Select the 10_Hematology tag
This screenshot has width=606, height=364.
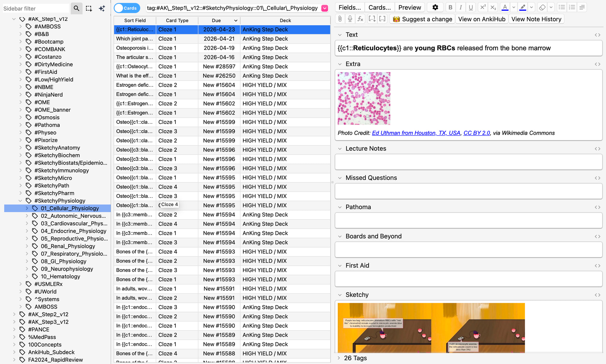(x=60, y=276)
